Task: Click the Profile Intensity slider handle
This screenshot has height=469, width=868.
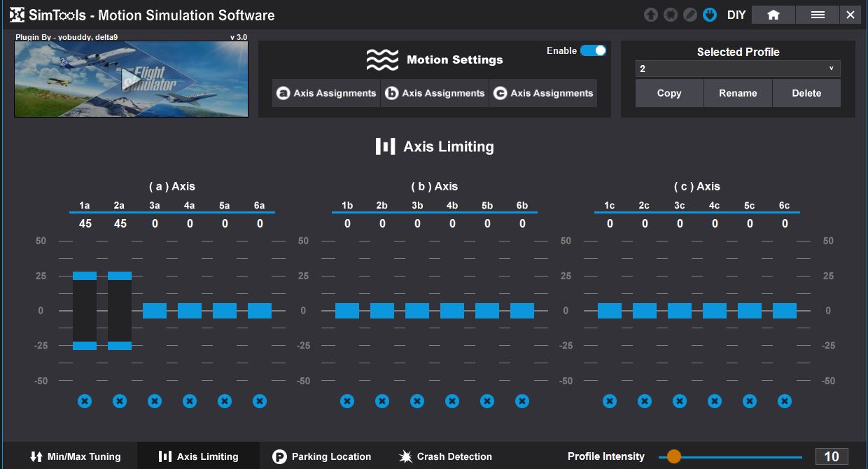Action: (673, 456)
